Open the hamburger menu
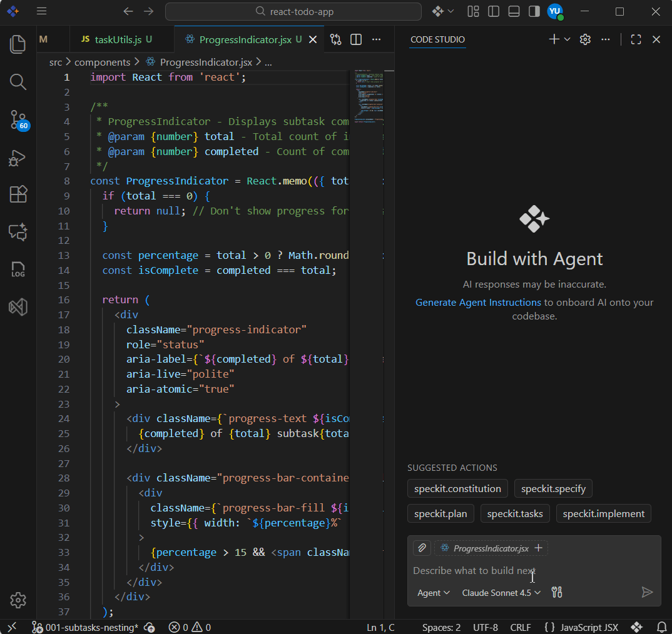672x634 pixels. pyautogui.click(x=41, y=11)
